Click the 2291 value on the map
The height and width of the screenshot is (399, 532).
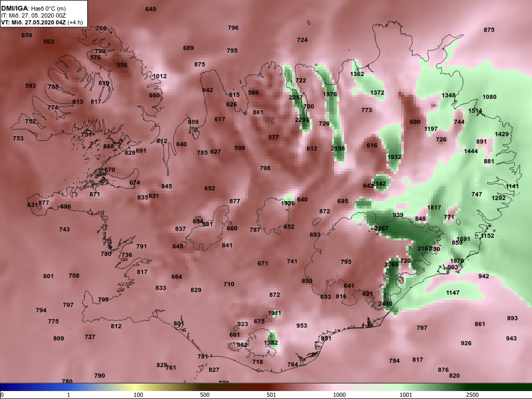302,120
